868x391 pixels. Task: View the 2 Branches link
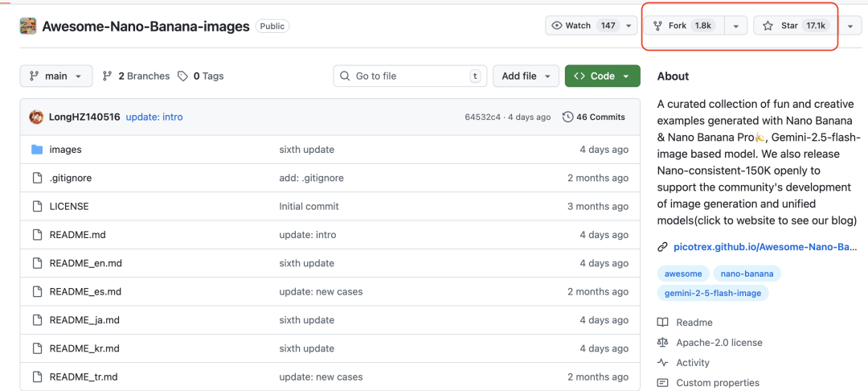tap(136, 76)
